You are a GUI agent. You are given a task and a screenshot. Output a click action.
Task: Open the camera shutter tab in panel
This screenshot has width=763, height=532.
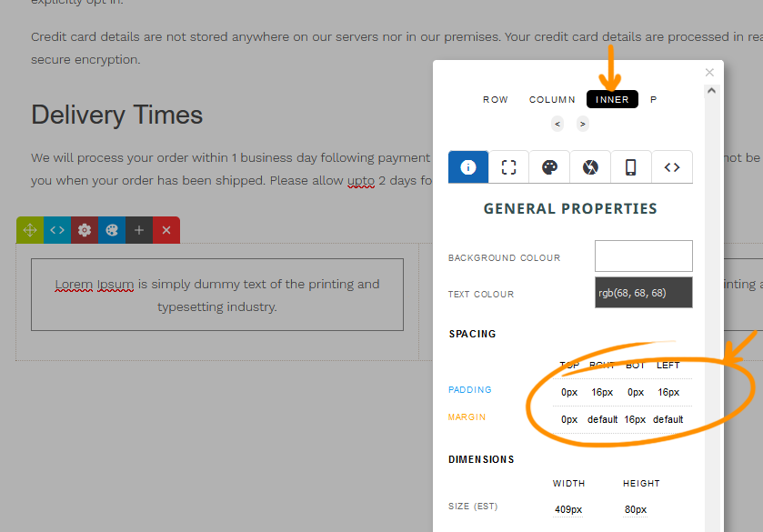591,167
